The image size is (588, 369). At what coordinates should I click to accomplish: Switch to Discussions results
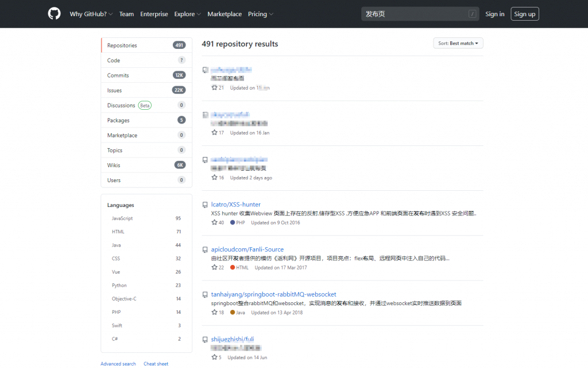[146, 105]
